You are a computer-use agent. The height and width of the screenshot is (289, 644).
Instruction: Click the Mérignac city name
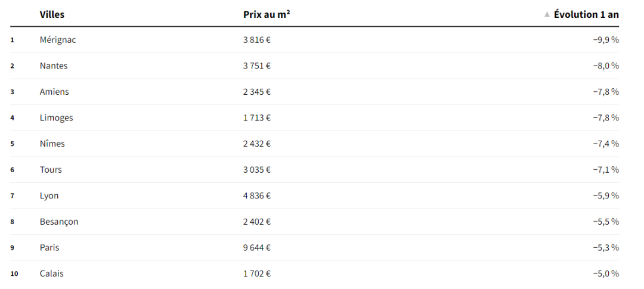(x=58, y=40)
